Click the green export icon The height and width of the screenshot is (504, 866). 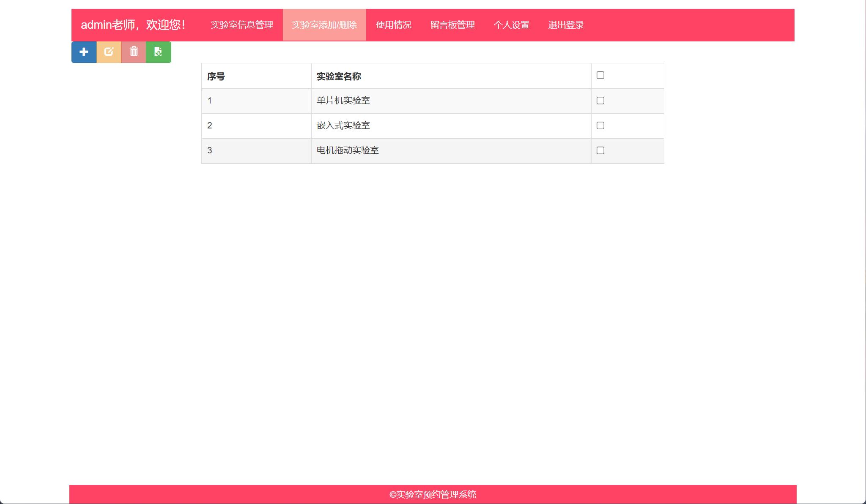coord(159,52)
